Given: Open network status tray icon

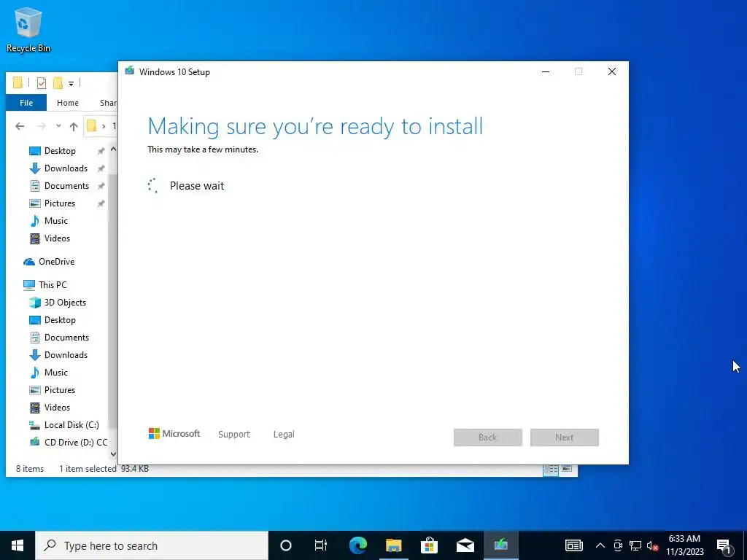Looking at the screenshot, I should [635, 545].
